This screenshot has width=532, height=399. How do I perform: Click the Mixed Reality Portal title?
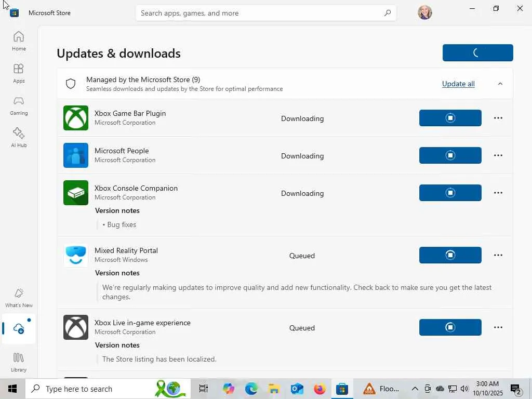pos(126,250)
